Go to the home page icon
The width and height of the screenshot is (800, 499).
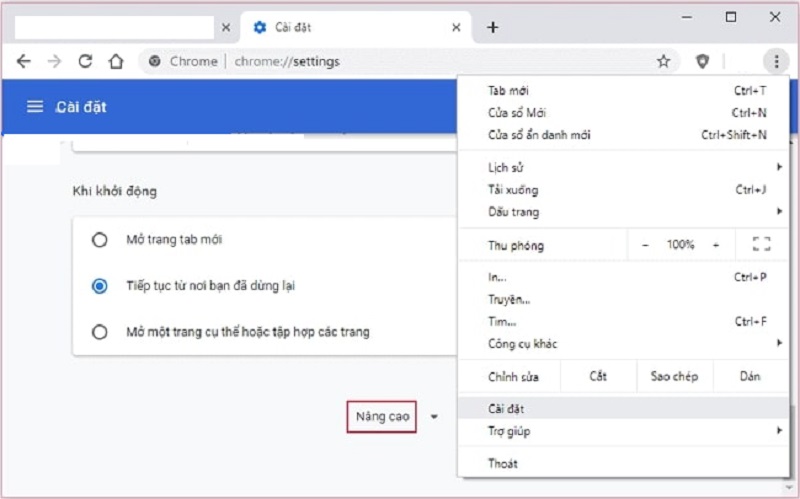tap(116, 61)
